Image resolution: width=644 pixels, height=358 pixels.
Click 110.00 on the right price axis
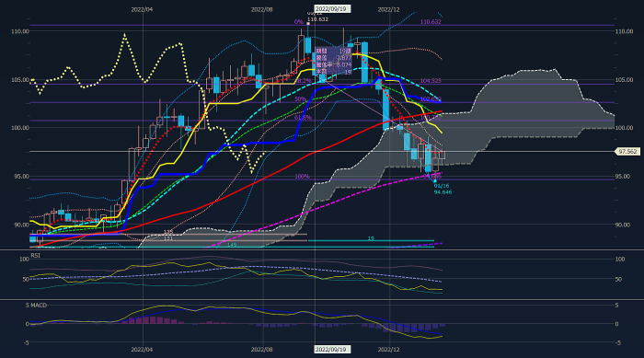point(625,31)
